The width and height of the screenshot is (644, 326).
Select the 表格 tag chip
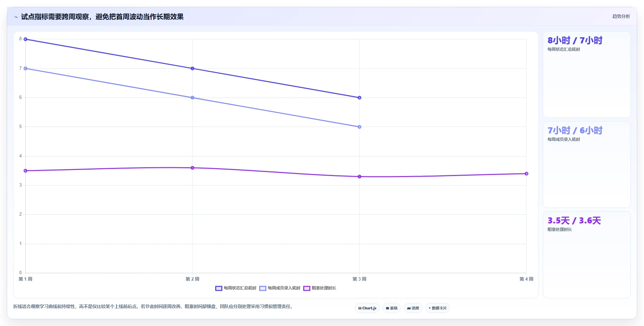click(392, 308)
